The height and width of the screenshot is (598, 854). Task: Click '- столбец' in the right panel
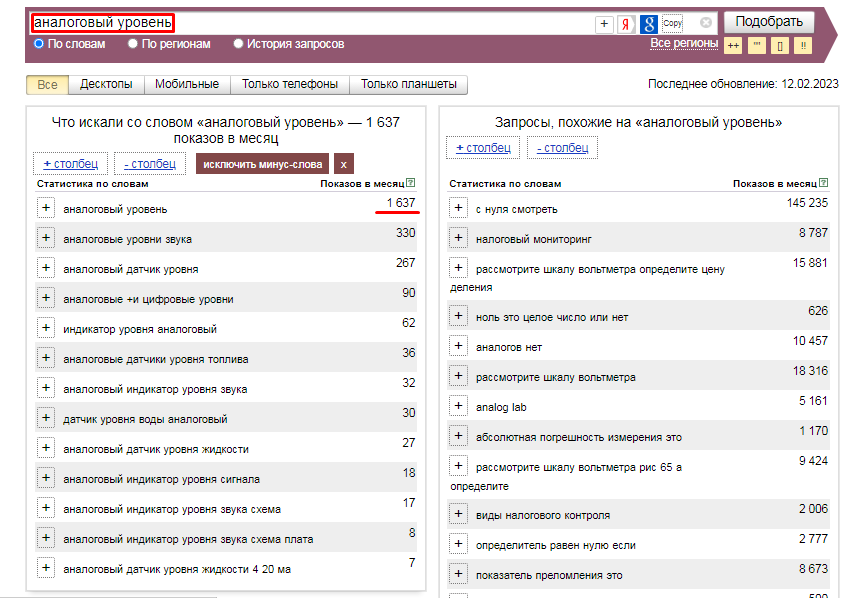coord(562,148)
